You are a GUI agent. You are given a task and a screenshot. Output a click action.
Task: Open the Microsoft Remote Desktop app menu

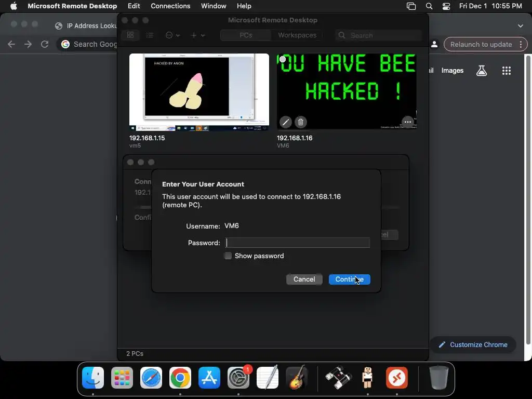coord(72,6)
